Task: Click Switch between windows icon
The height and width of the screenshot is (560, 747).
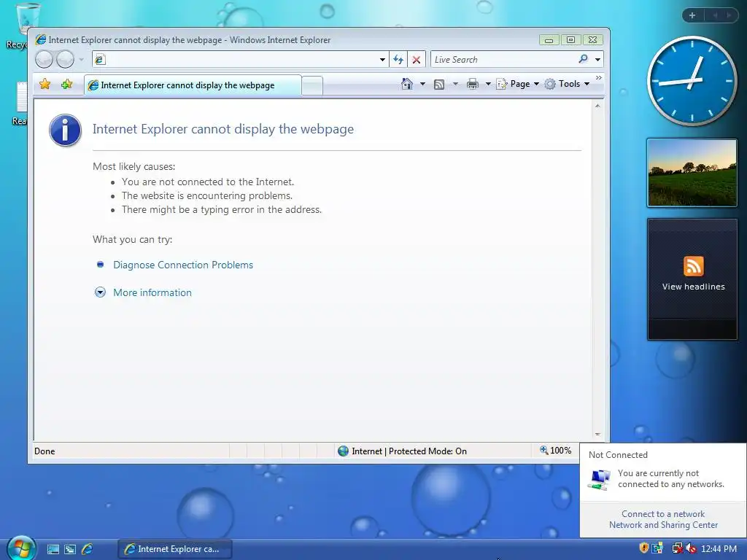Action: (x=70, y=549)
